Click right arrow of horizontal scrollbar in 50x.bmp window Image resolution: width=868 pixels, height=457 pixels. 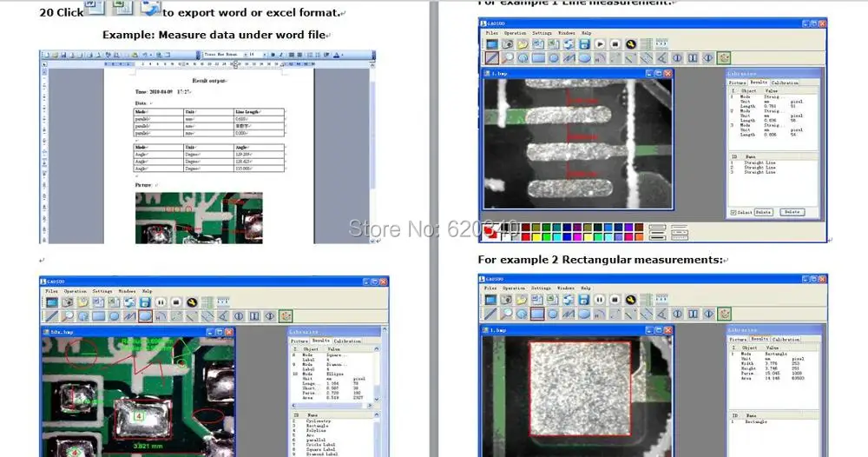coord(370,406)
